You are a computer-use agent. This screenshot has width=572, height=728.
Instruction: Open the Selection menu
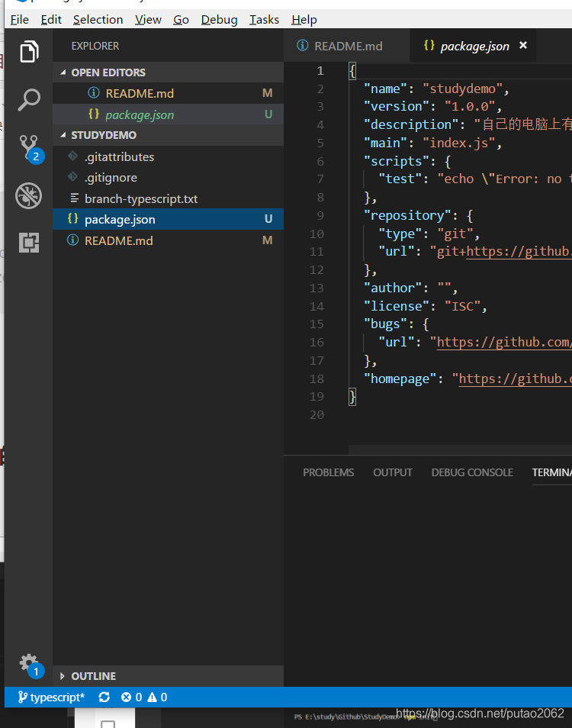[98, 20]
